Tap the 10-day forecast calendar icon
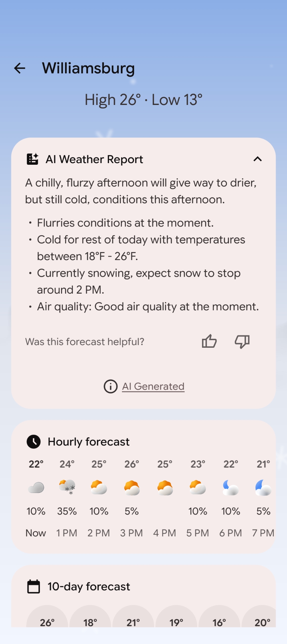This screenshot has height=644, width=287. pos(34,587)
